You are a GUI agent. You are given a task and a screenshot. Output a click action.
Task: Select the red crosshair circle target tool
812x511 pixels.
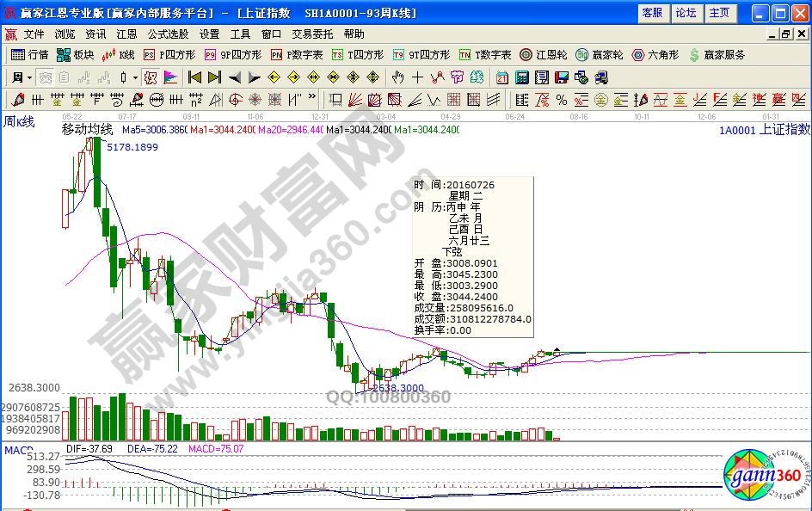point(236,100)
